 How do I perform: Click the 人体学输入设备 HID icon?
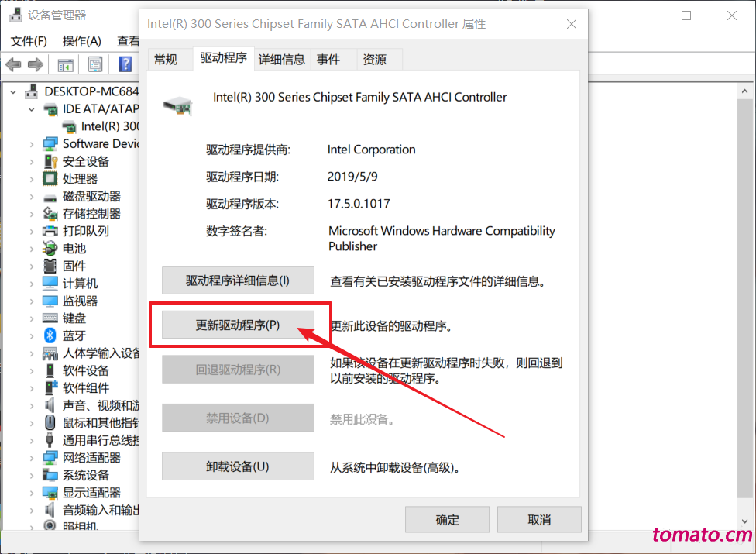50,353
